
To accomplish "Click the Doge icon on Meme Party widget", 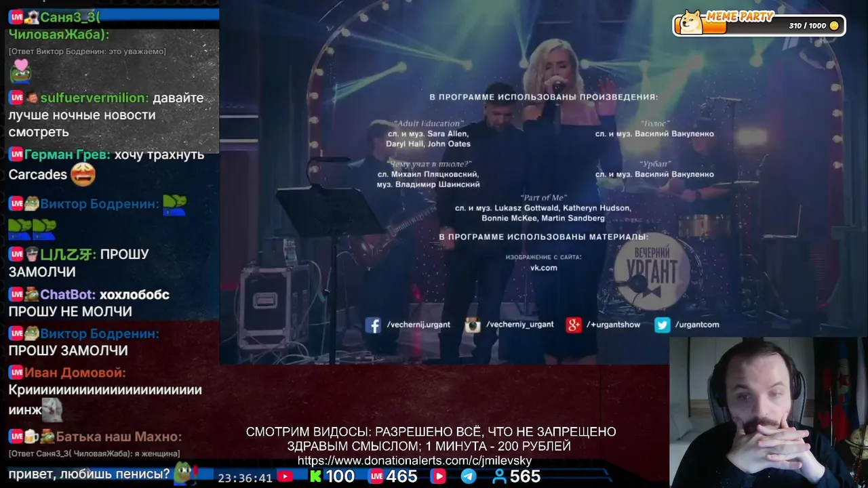I will [692, 22].
